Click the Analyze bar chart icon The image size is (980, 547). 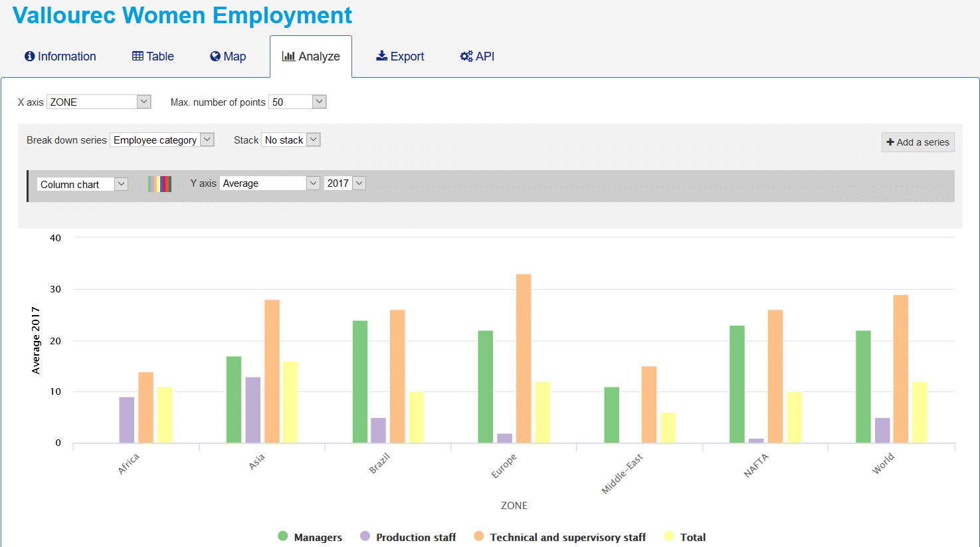pos(288,56)
